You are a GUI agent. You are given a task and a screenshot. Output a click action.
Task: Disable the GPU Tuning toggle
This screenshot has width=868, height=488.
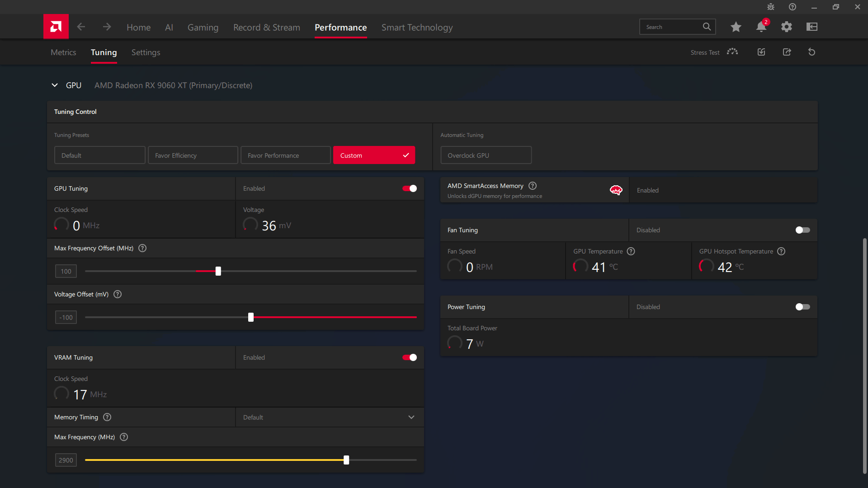point(410,188)
